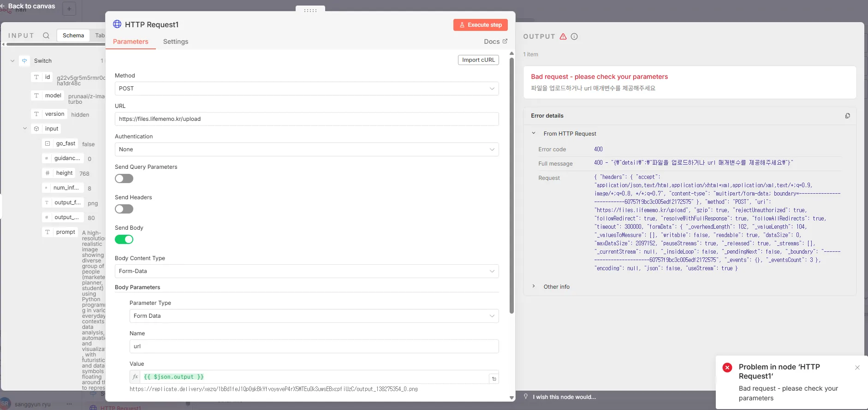Open the Method dropdown showing POST
Image resolution: width=868 pixels, height=410 pixels.
coord(307,89)
